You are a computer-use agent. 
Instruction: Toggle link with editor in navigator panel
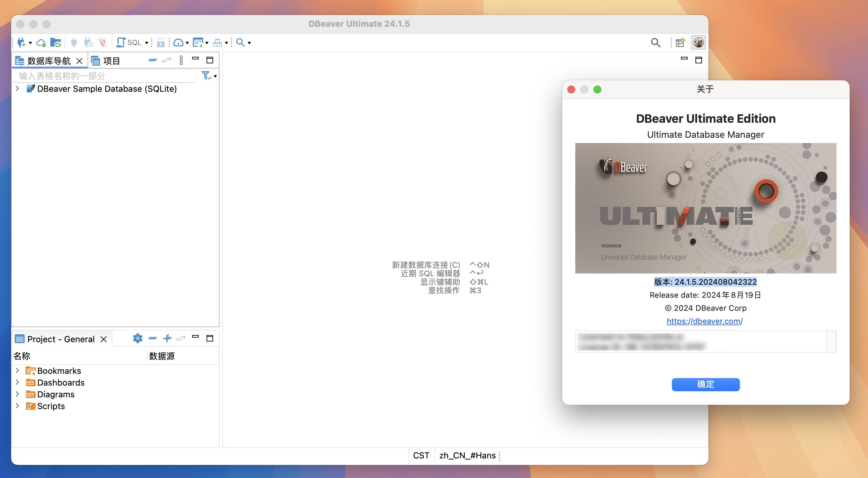[167, 60]
